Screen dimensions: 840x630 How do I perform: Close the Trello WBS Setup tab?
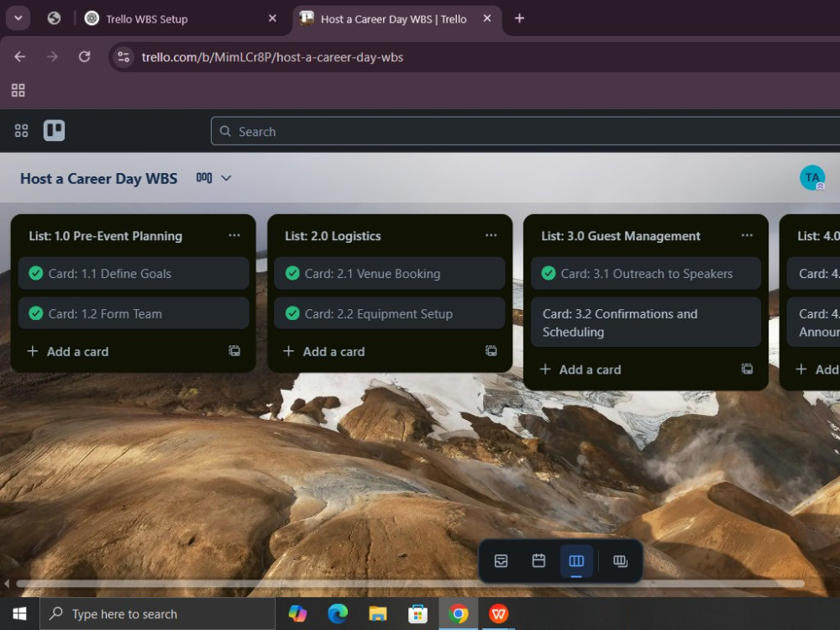tap(272, 18)
